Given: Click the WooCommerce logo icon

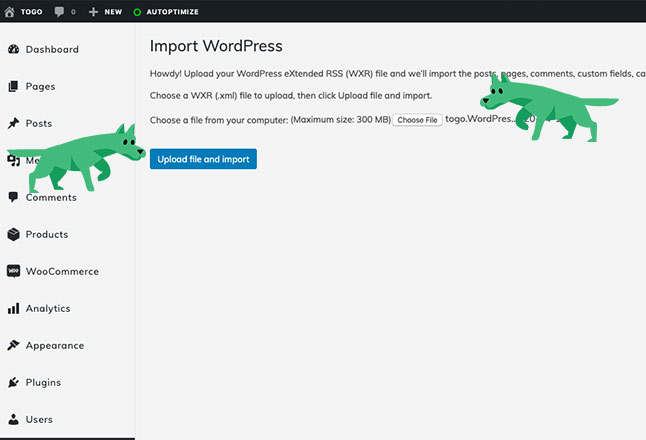Looking at the screenshot, I should click(x=13, y=271).
